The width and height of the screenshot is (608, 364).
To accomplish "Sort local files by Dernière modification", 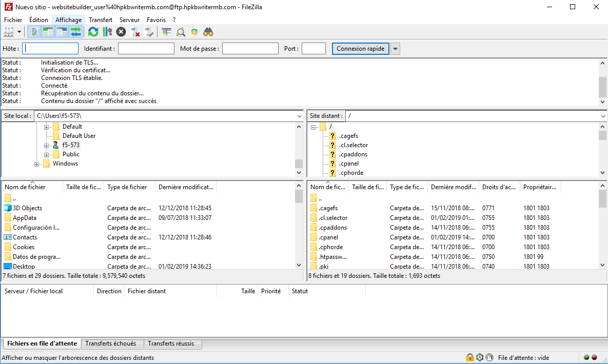I will point(186,187).
